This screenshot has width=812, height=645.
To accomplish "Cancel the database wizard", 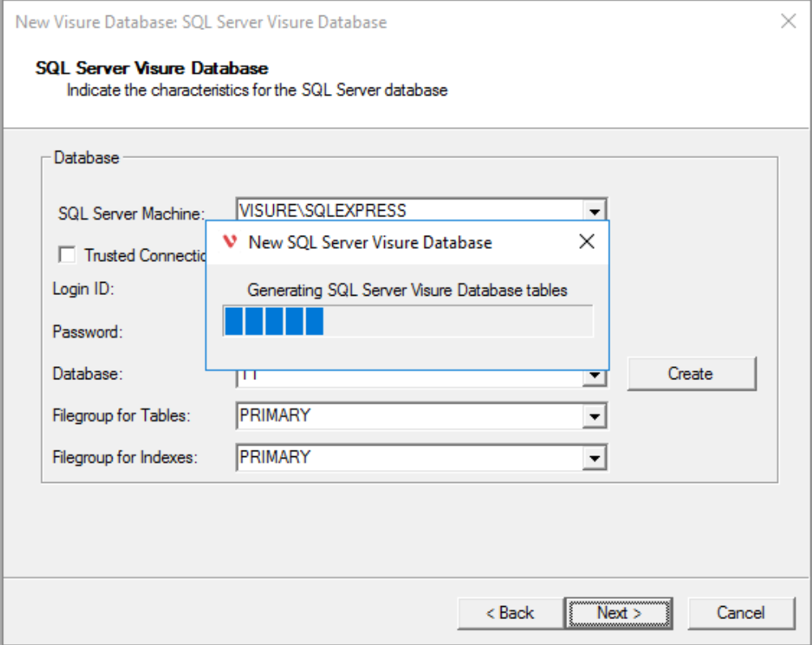I will pos(741,613).
